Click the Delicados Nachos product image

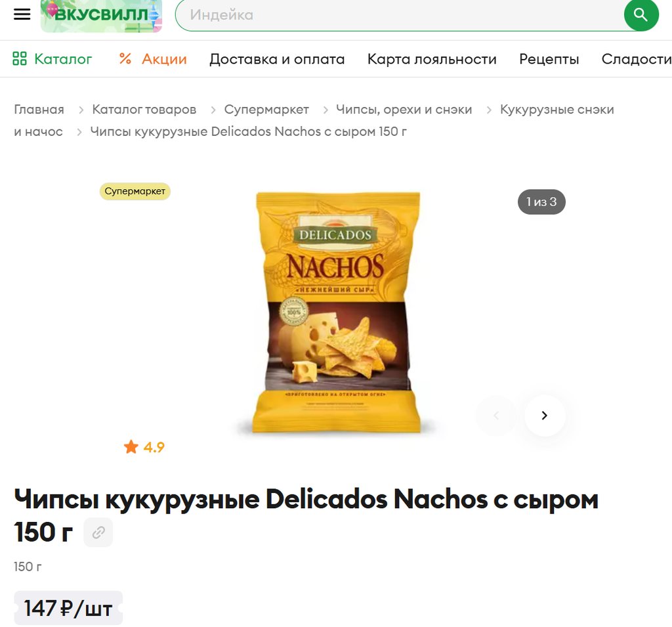(x=337, y=312)
